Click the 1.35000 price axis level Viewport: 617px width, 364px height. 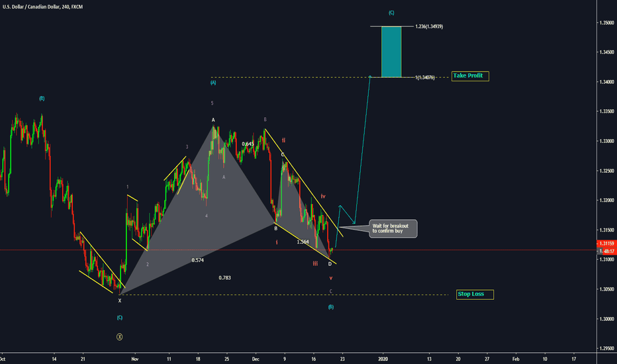coord(606,23)
